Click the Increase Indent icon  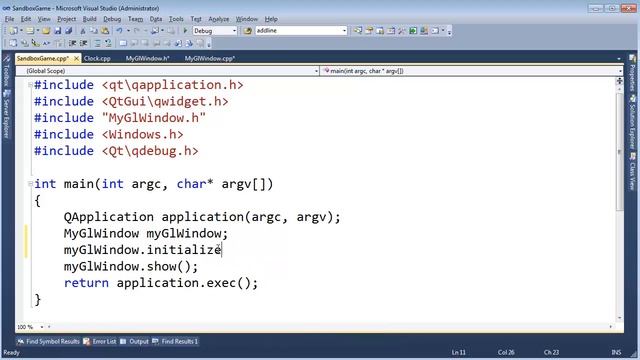click(x=83, y=43)
